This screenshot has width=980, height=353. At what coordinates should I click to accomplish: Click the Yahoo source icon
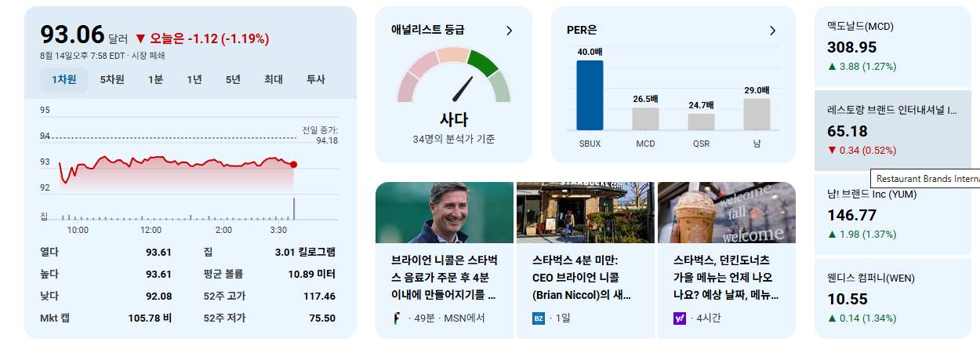tap(680, 318)
